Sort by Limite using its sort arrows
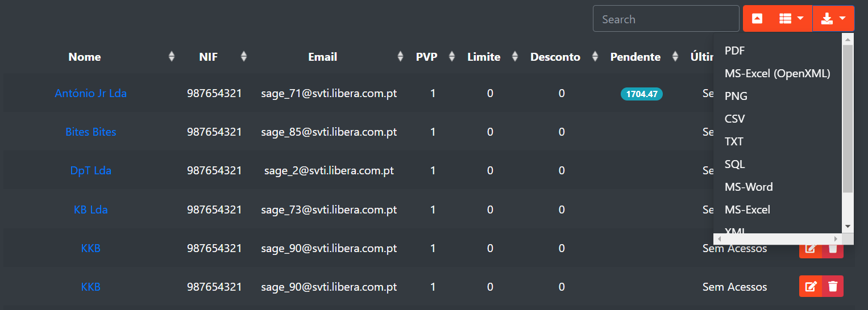This screenshot has height=310, width=868. coord(515,57)
